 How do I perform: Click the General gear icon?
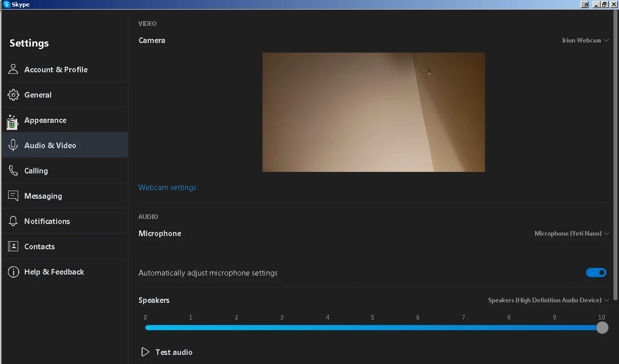[14, 95]
